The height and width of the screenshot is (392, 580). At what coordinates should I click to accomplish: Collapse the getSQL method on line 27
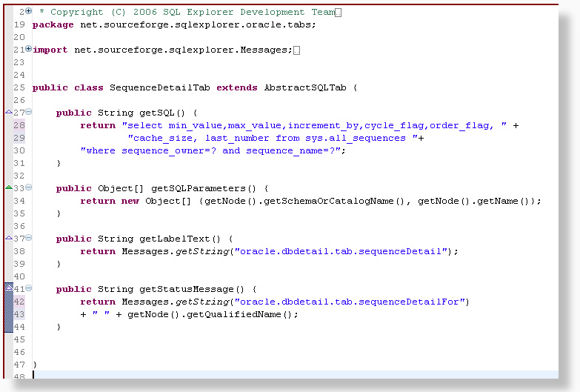click(x=28, y=112)
